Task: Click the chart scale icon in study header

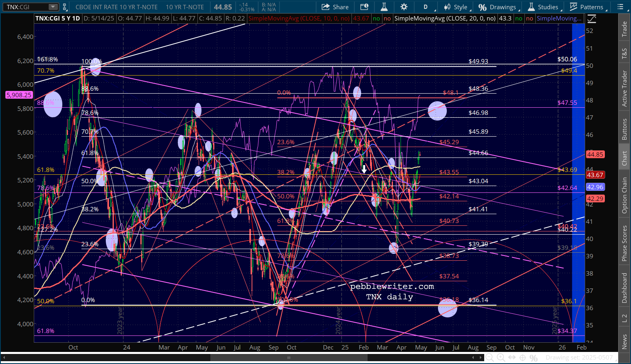Action: pos(592,18)
